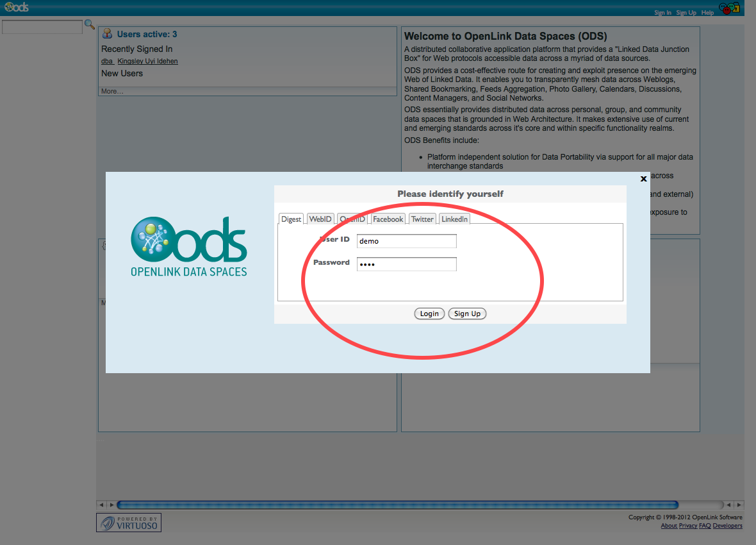
Task: Click the User ID input field
Action: point(406,241)
